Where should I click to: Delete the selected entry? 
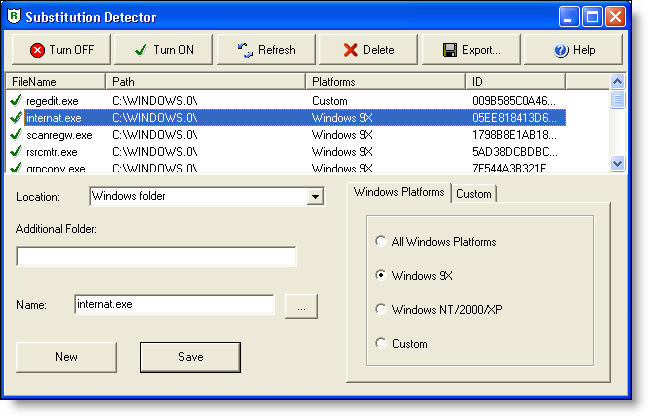click(368, 50)
